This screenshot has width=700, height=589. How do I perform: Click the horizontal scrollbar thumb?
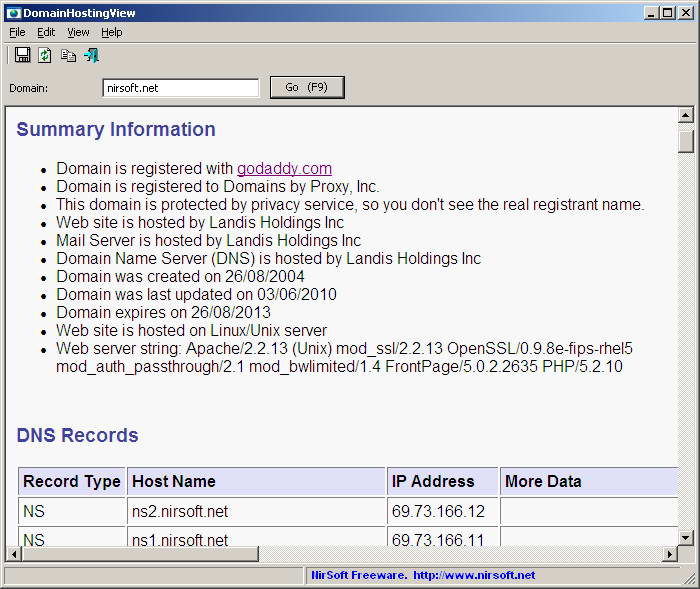(x=140, y=554)
